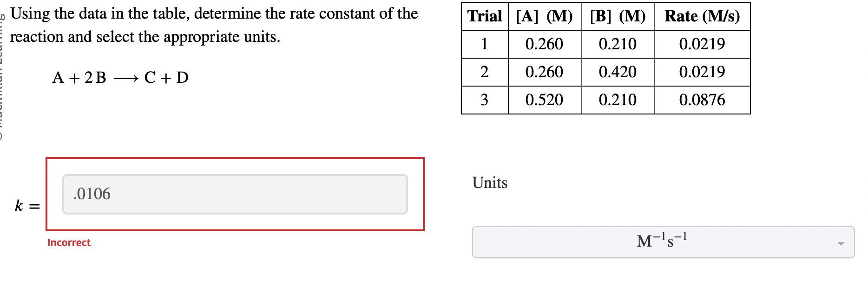Select the [A] (M) header cell
The image size is (868, 295).
tap(544, 16)
